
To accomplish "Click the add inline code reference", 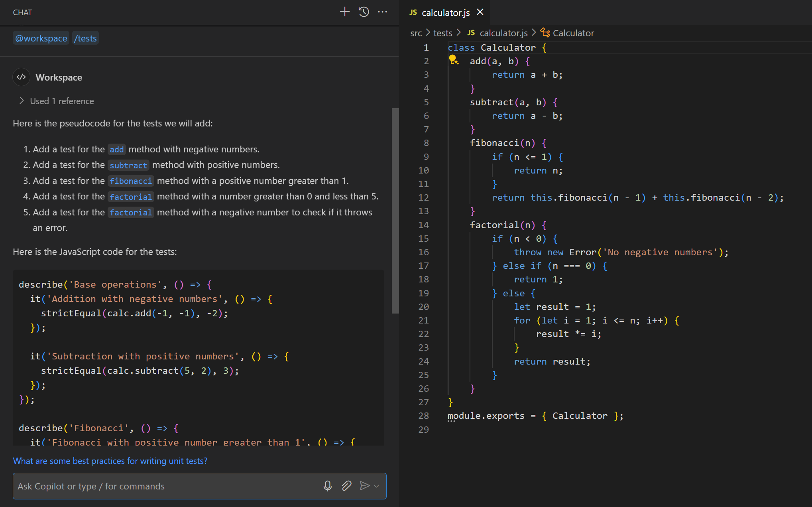I will [x=116, y=149].
